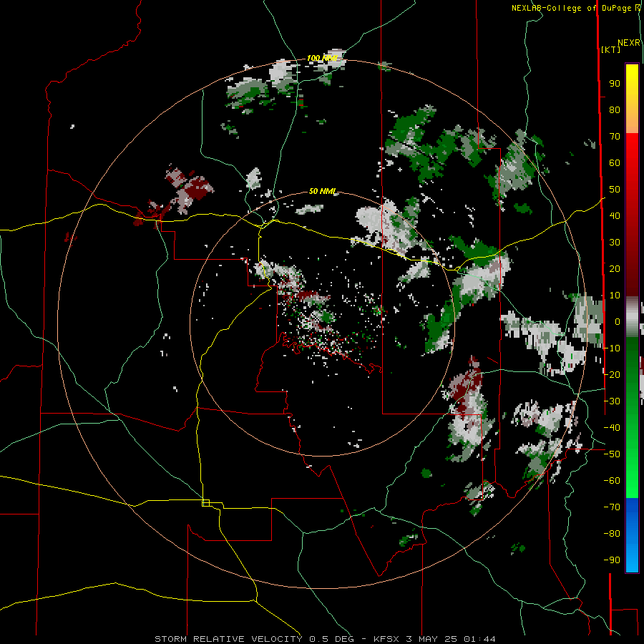Image resolution: width=644 pixels, height=644 pixels.
Task: Click the NEXLAB-College of DuPage credit text
Action: click(x=571, y=8)
